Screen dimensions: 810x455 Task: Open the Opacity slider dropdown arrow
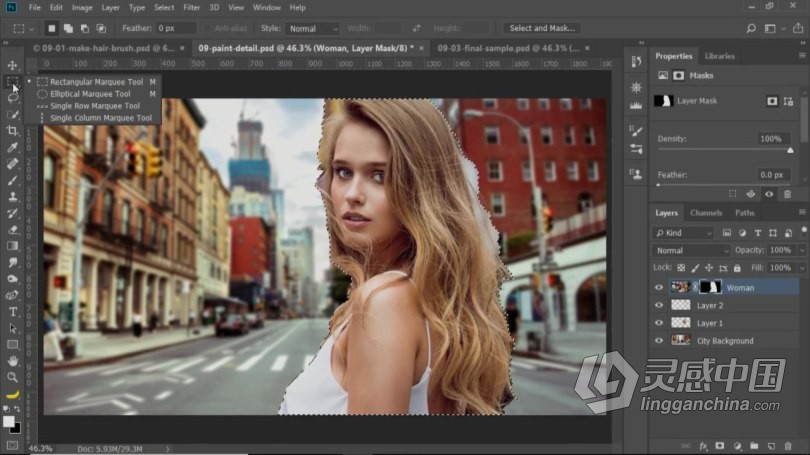(802, 250)
